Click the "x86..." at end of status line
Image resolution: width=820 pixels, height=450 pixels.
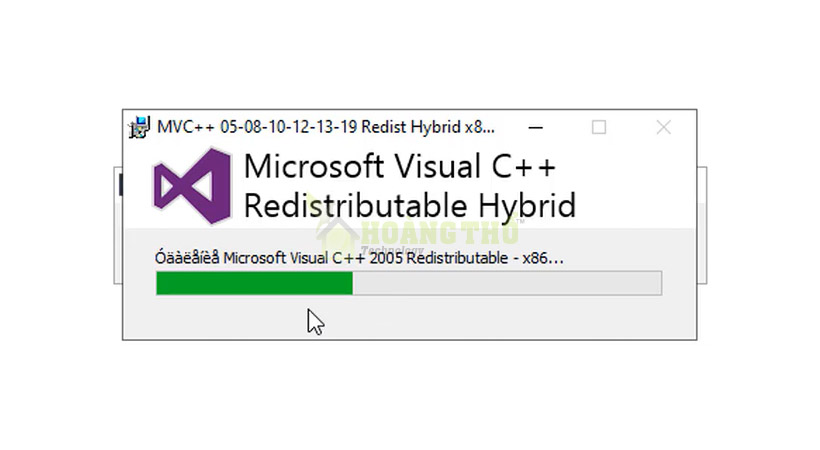click(543, 258)
